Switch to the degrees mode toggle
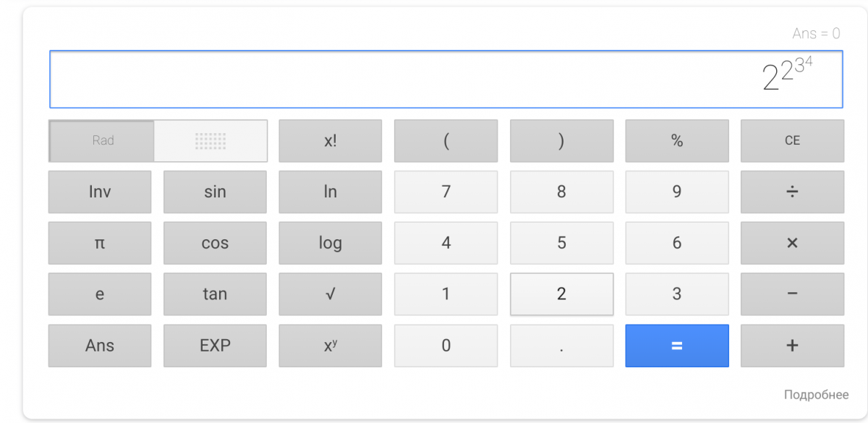Viewport: 868px width, 423px height. tap(210, 141)
